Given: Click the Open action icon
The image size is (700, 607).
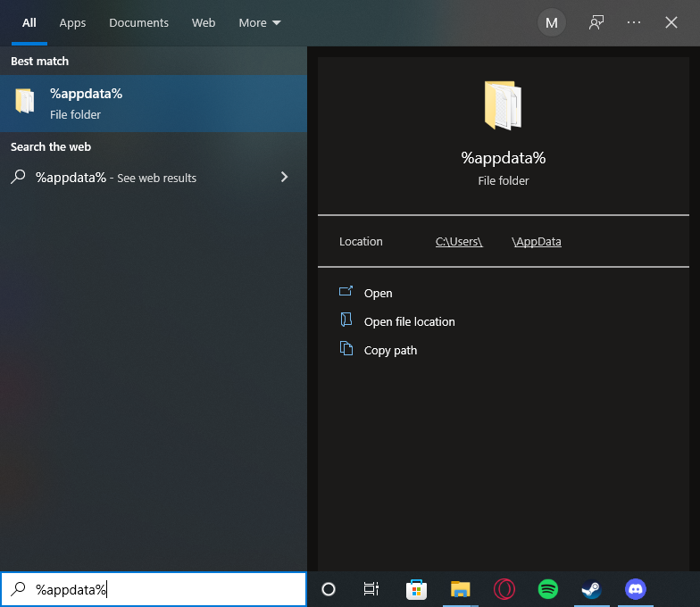Looking at the screenshot, I should 346,291.
